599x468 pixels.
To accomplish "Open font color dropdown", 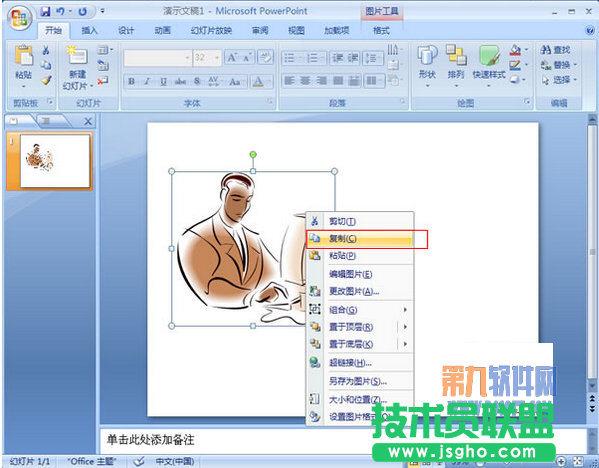I will (261, 81).
